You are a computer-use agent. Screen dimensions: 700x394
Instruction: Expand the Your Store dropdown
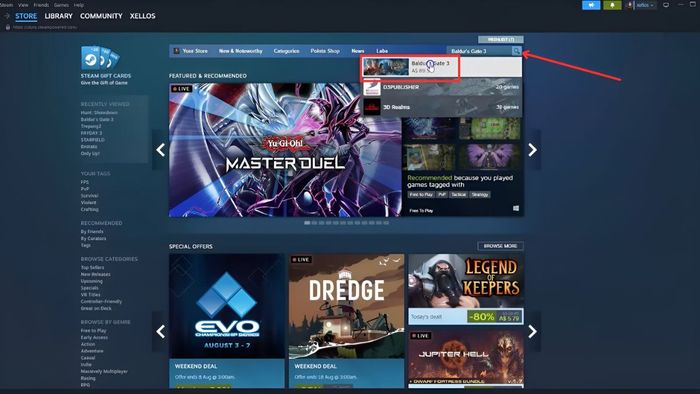[x=195, y=51]
